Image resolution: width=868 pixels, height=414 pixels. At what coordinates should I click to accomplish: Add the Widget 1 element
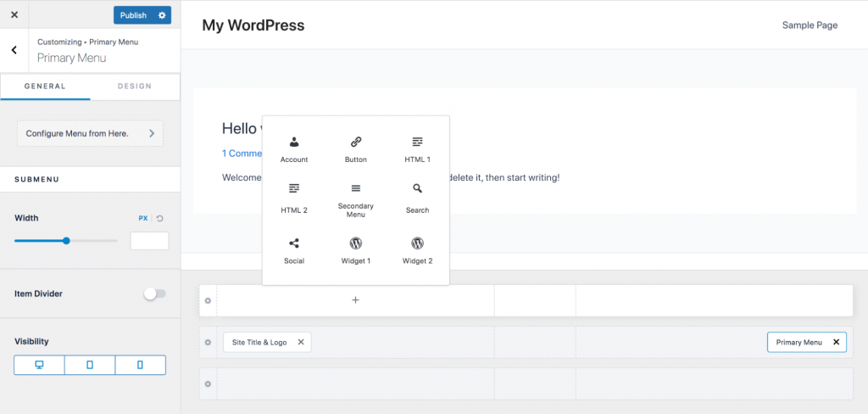click(355, 251)
